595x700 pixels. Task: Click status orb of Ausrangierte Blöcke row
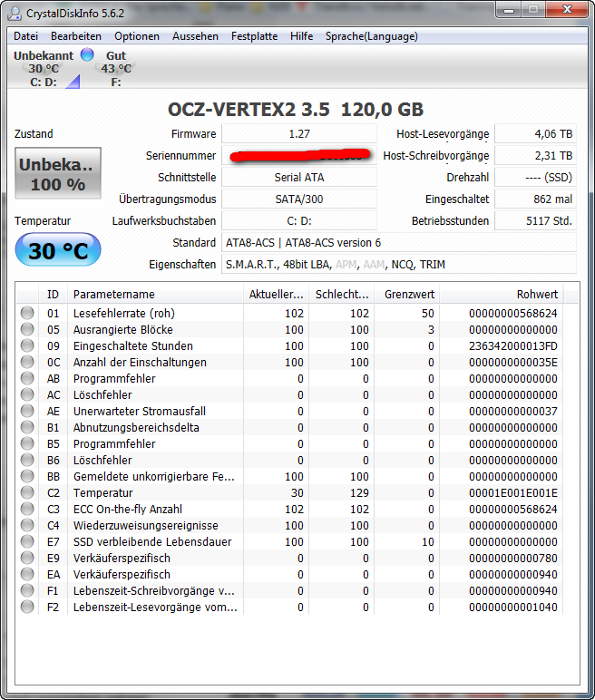click(x=27, y=329)
